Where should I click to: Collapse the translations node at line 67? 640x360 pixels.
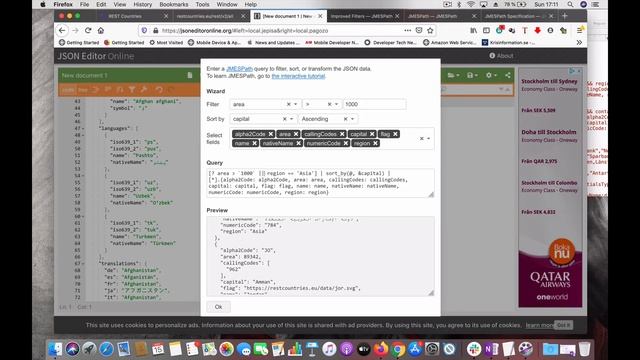(x=83, y=264)
